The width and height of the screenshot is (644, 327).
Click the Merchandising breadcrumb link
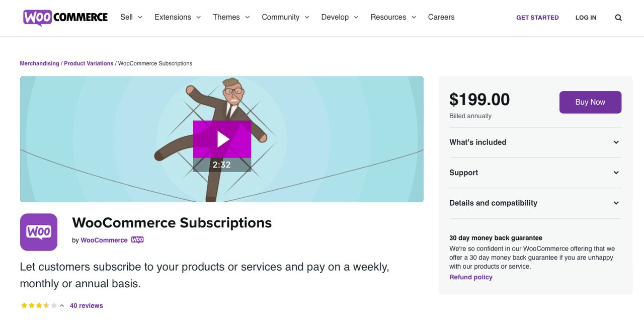pyautogui.click(x=39, y=63)
